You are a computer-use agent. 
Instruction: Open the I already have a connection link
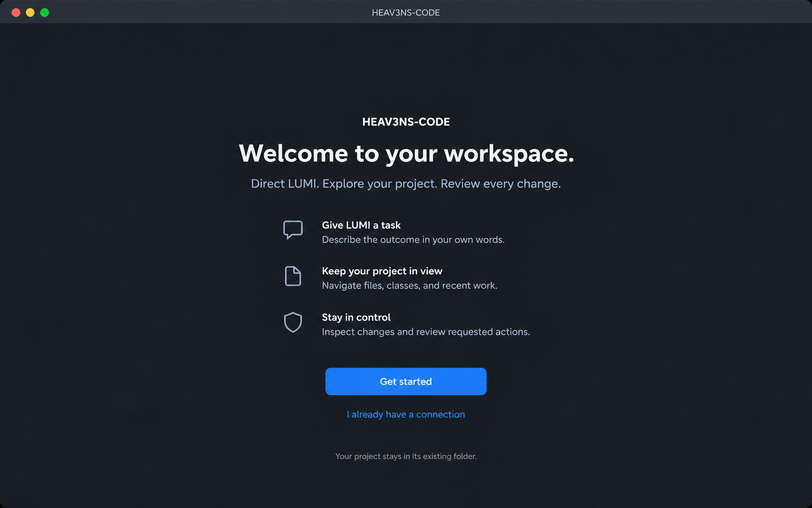[x=405, y=414]
